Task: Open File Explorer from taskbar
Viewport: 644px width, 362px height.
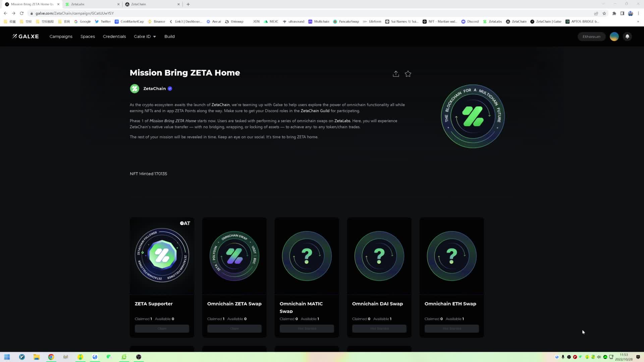Action: 36,357
